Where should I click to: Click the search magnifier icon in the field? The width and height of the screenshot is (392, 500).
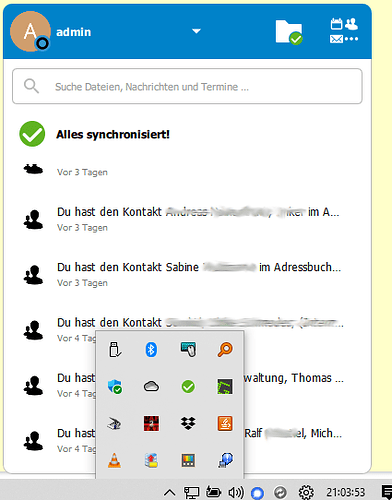tap(31, 86)
